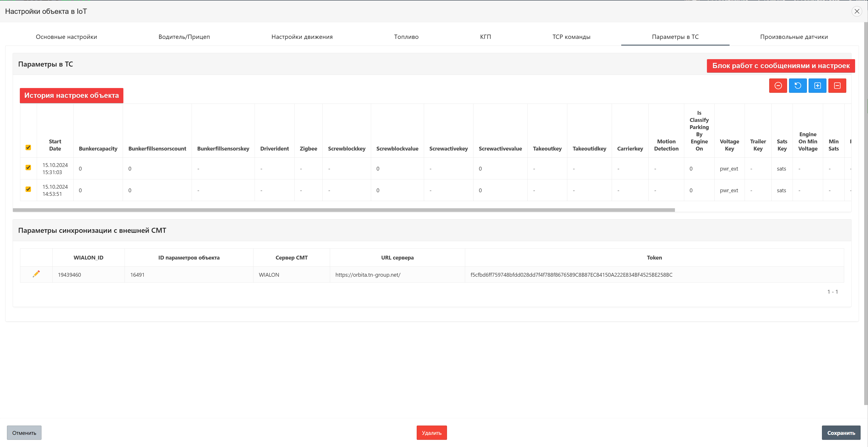Click the Отменить button
This screenshot has height=447, width=868.
24,432
